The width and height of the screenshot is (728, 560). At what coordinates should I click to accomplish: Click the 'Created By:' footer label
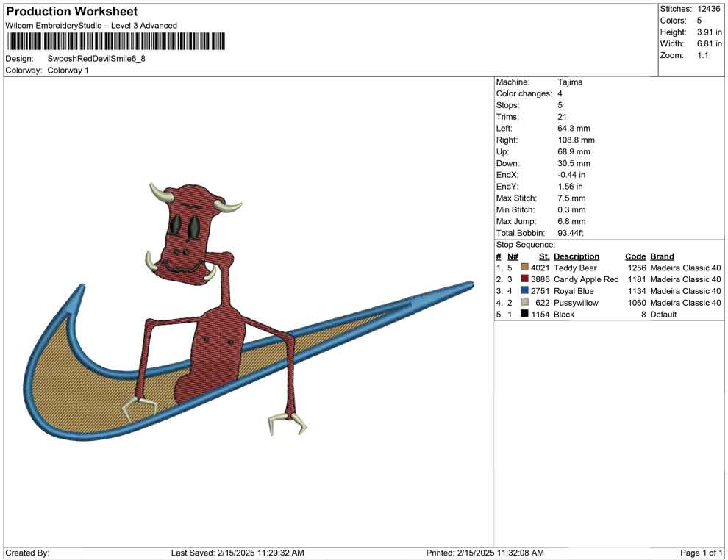point(27,553)
